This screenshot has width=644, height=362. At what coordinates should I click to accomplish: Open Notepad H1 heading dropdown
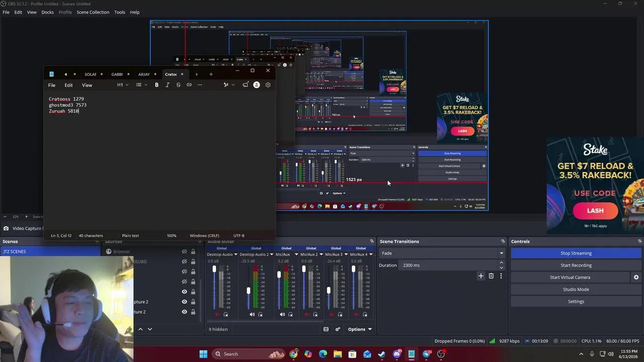123,85
